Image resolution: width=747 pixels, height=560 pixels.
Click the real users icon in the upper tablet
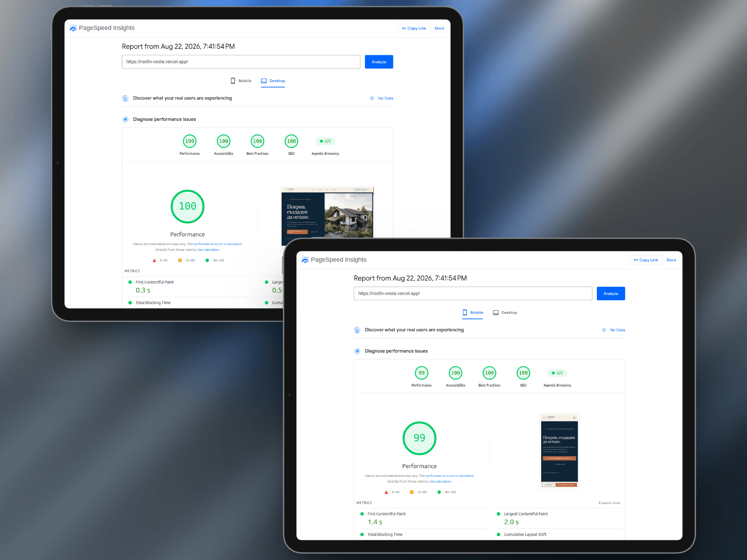coord(125,98)
